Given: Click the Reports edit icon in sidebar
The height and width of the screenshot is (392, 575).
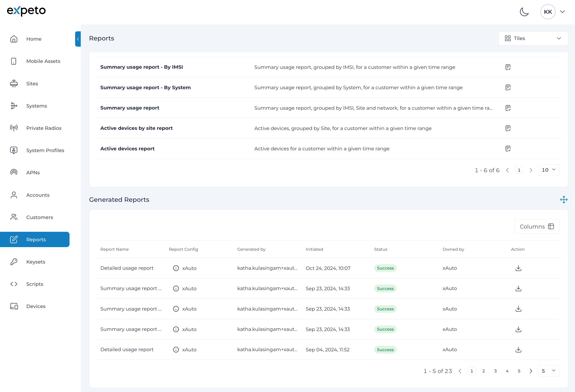Looking at the screenshot, I should pos(14,239).
